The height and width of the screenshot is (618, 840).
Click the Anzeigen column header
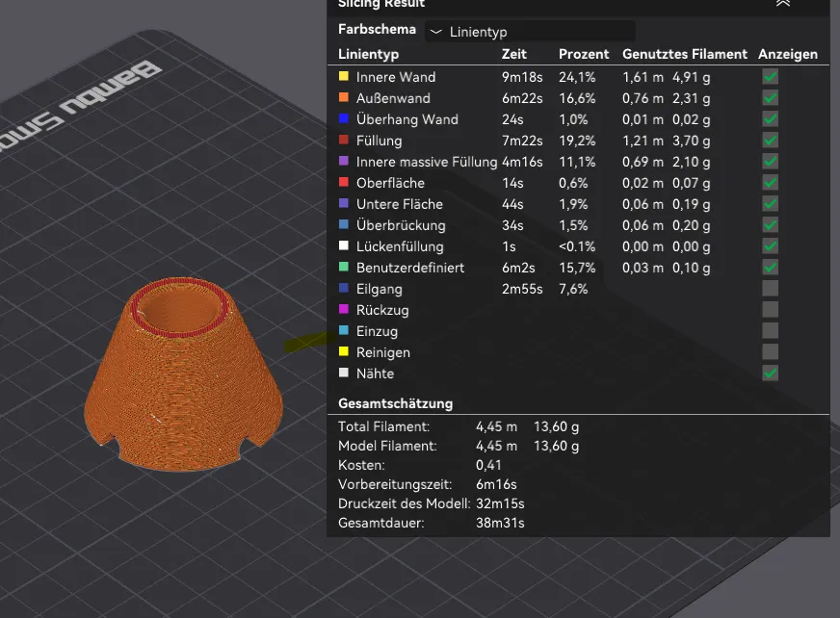[788, 54]
